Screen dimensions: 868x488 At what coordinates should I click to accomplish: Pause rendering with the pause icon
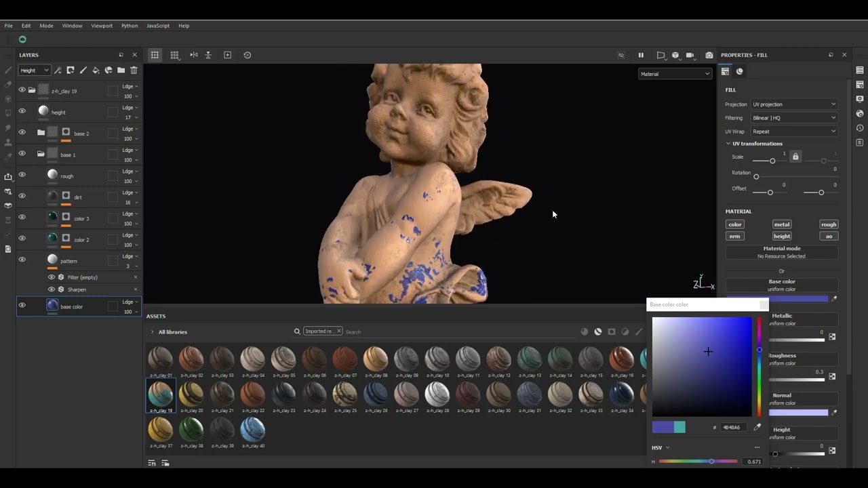click(x=641, y=55)
